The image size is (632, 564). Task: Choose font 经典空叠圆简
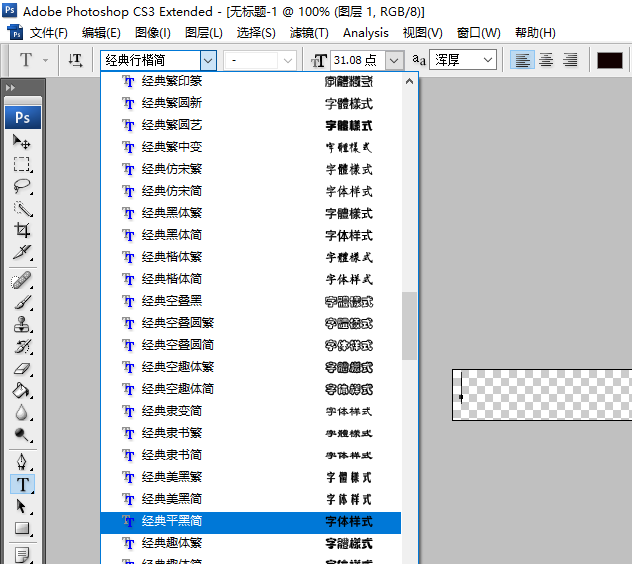251,345
